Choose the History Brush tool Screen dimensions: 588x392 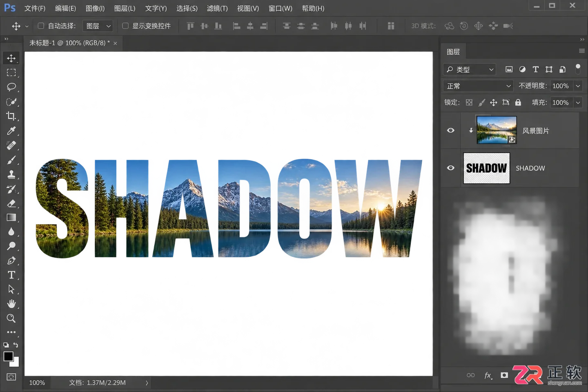pyautogui.click(x=11, y=189)
